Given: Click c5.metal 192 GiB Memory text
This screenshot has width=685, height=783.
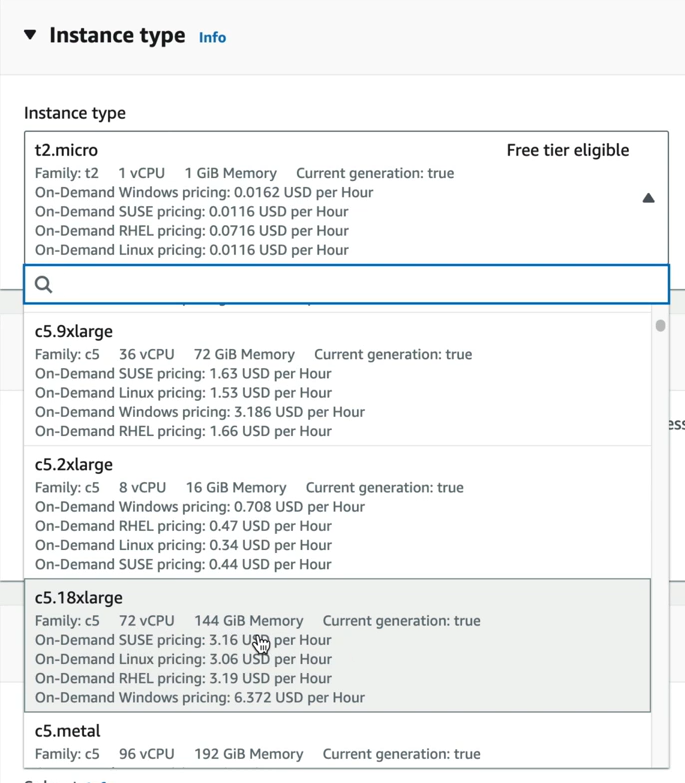Looking at the screenshot, I should coord(249,754).
